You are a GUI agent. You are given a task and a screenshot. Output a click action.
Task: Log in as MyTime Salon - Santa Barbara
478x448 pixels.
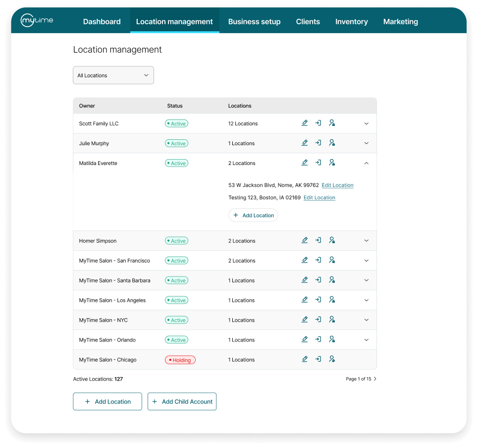(319, 280)
